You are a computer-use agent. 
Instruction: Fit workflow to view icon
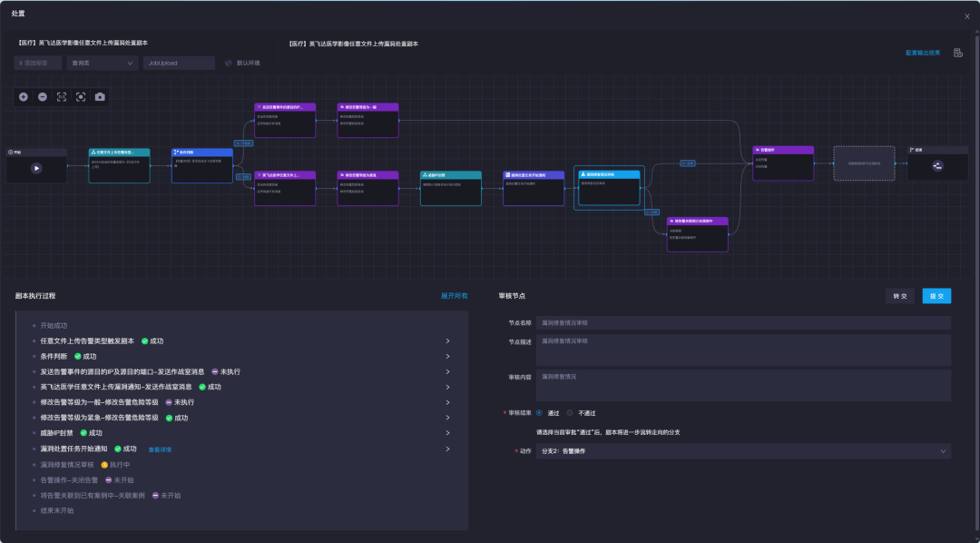[81, 97]
